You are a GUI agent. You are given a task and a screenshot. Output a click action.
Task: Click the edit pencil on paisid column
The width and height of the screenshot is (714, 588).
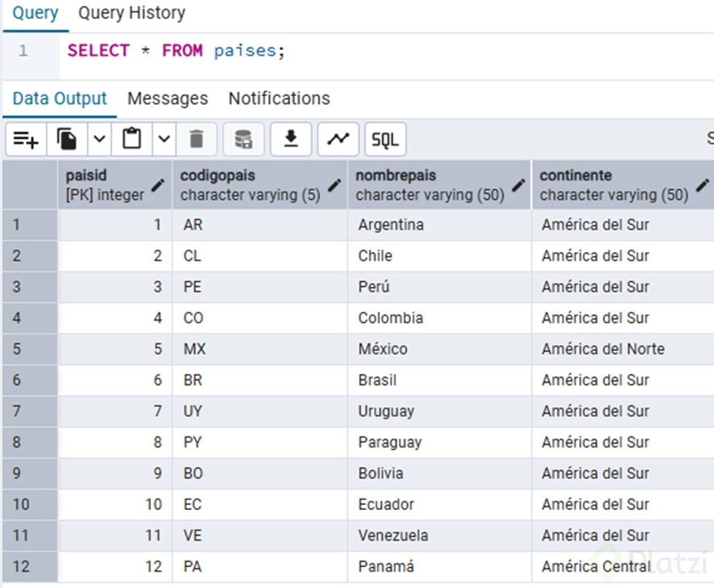158,185
